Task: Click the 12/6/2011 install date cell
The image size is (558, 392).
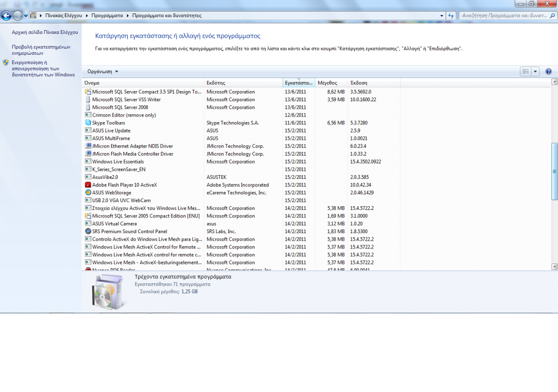Action: (295, 115)
